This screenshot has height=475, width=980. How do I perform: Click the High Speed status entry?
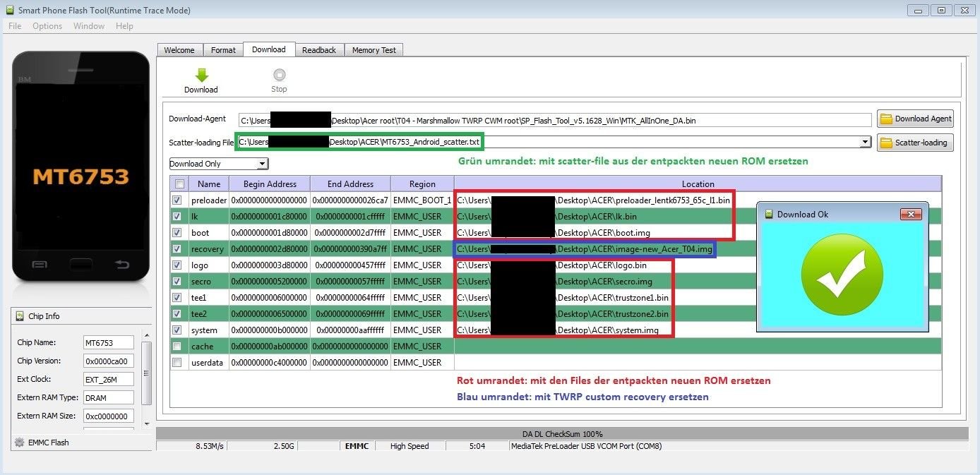click(410, 446)
